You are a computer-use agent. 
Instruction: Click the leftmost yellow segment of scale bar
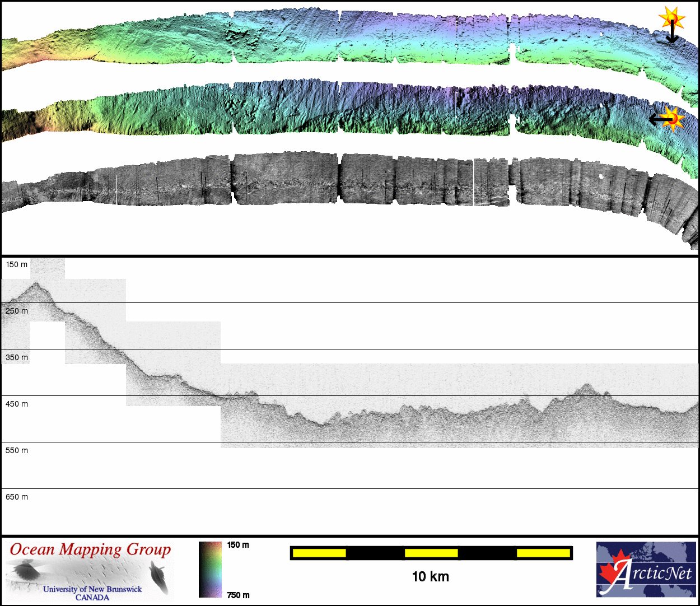tap(319, 553)
